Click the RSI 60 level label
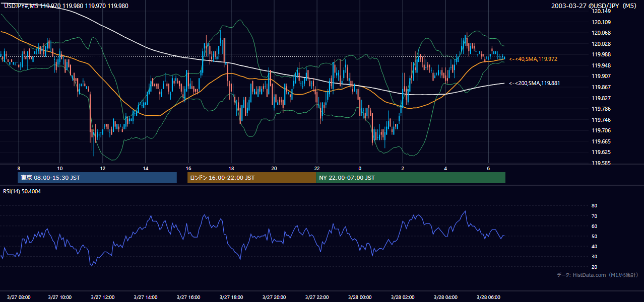 (x=594, y=226)
